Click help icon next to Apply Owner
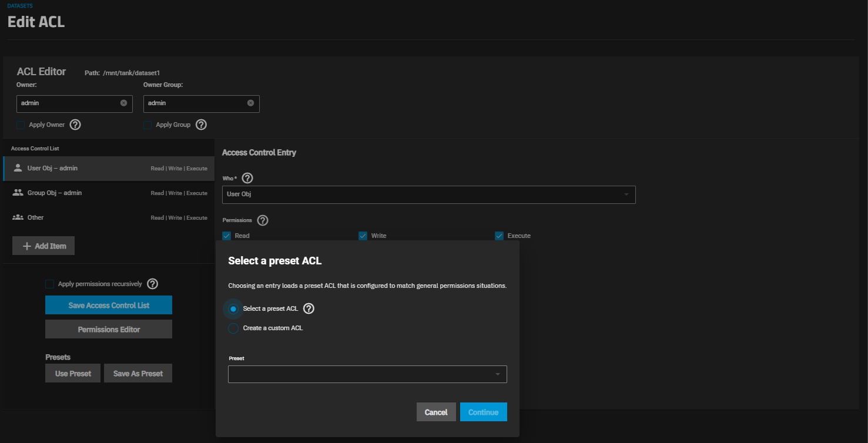 click(x=75, y=125)
